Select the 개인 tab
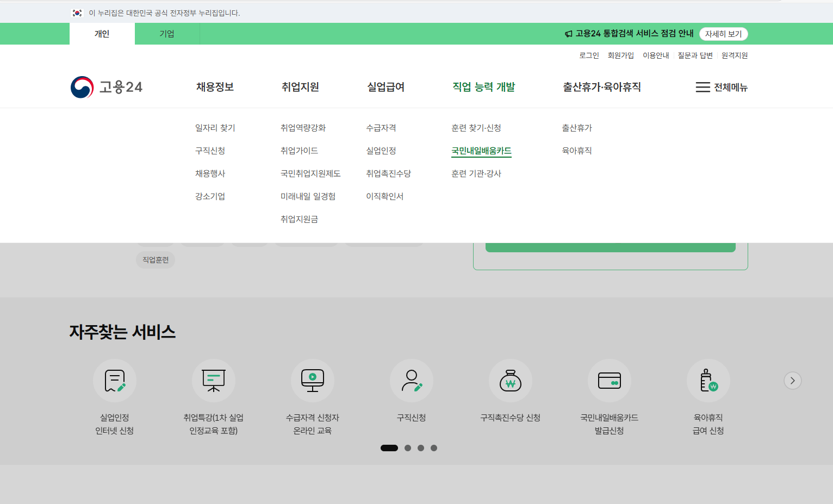 click(102, 34)
